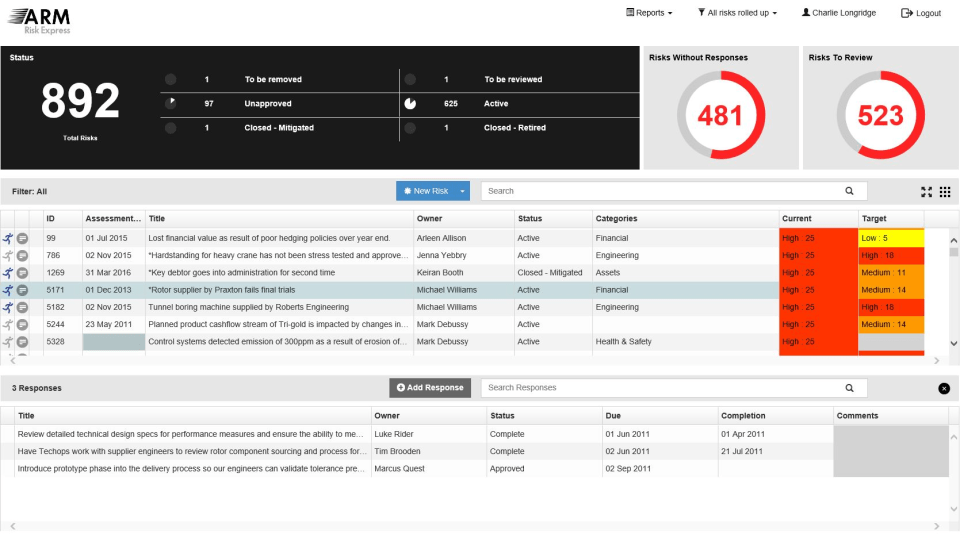Click the risk grid vertical scroll down arrow
The width and height of the screenshot is (960, 534).
953,344
